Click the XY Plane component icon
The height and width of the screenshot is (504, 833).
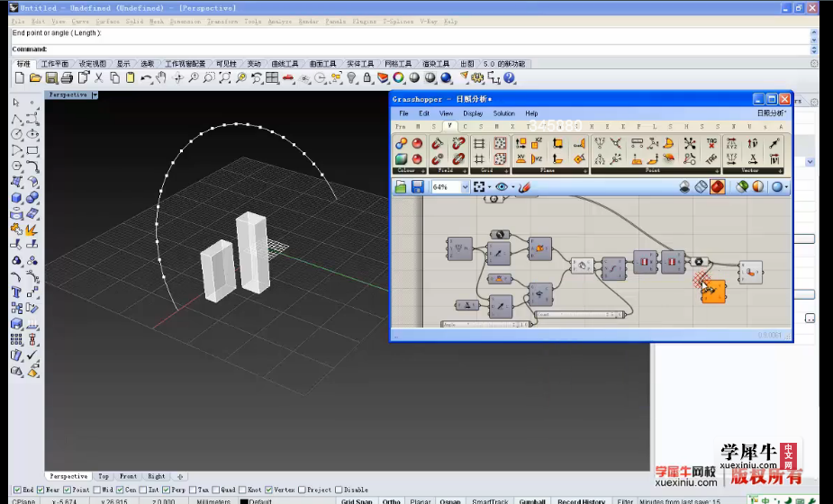(x=521, y=158)
